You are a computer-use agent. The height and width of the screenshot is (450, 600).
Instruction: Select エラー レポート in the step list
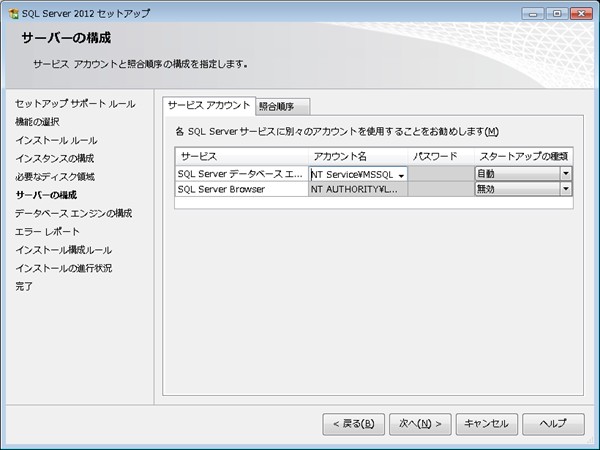pyautogui.click(x=47, y=232)
